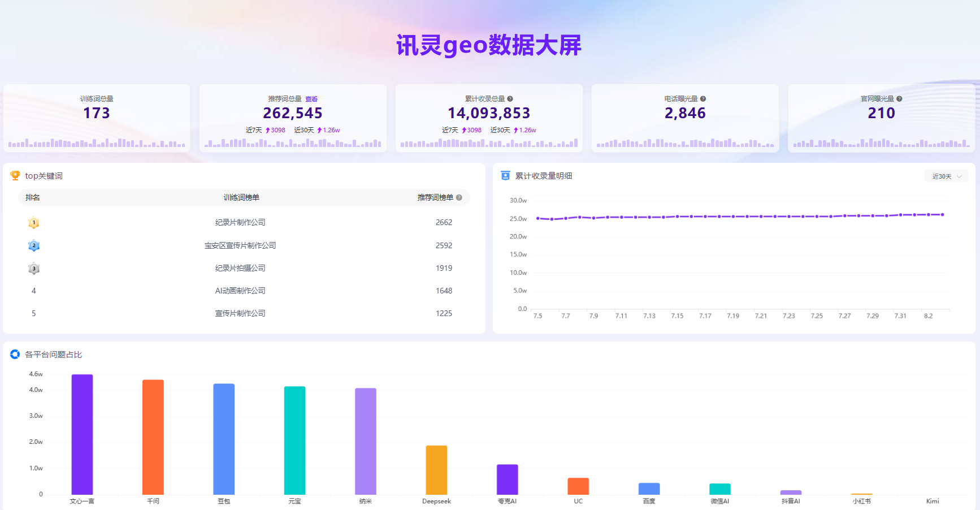Screen dimensions: 980x510
Task: Click the 文心一言 purple bar
Action: point(82,434)
